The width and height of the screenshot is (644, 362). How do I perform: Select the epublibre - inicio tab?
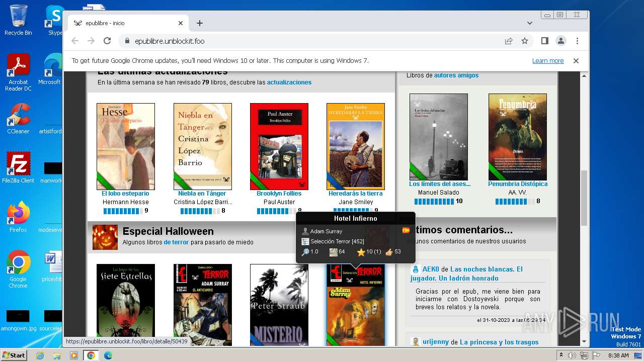click(128, 23)
